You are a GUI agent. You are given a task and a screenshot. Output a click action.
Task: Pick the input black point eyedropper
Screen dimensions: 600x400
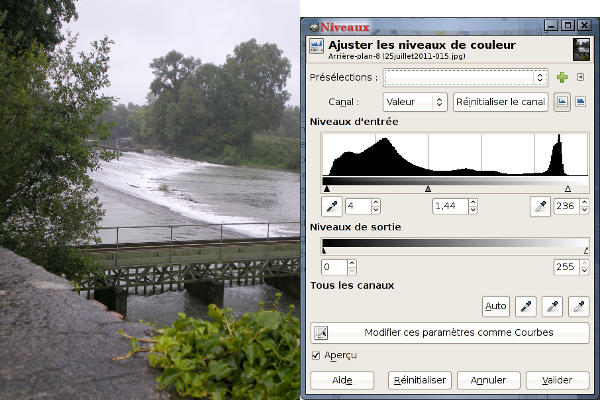coord(332,206)
